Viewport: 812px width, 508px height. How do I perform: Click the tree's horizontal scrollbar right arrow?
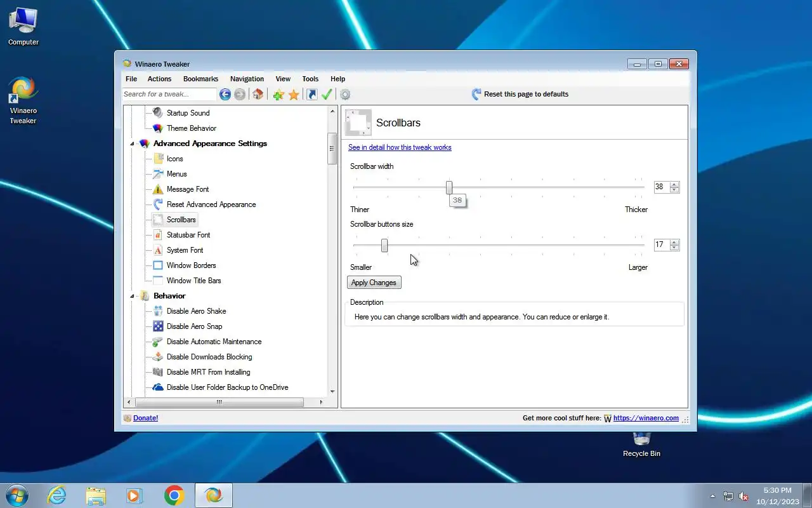(x=321, y=402)
